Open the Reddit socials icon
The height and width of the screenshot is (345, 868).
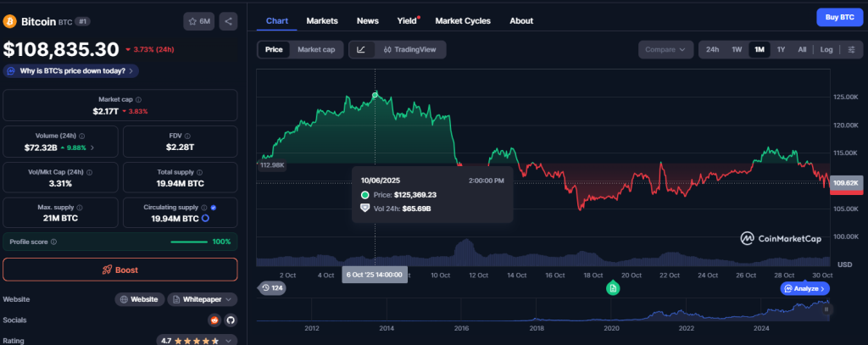(x=214, y=320)
